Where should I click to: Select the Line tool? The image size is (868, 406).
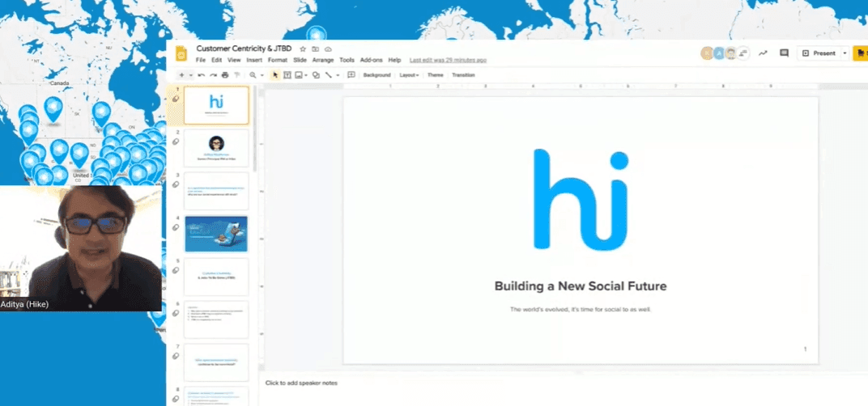pyautogui.click(x=328, y=75)
